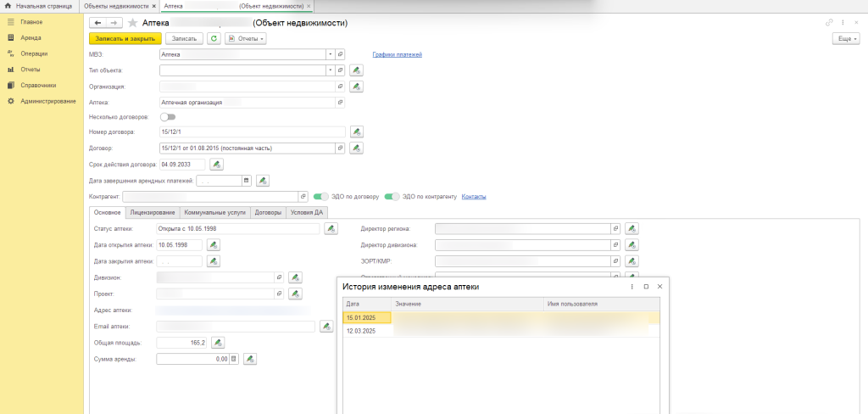Open change history for Статус аптеки
Image resolution: width=868 pixels, height=414 pixels.
(331, 228)
